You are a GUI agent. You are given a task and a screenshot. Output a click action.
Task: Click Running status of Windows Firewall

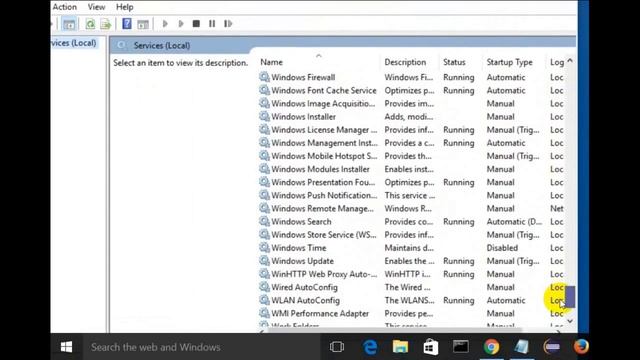tap(459, 77)
